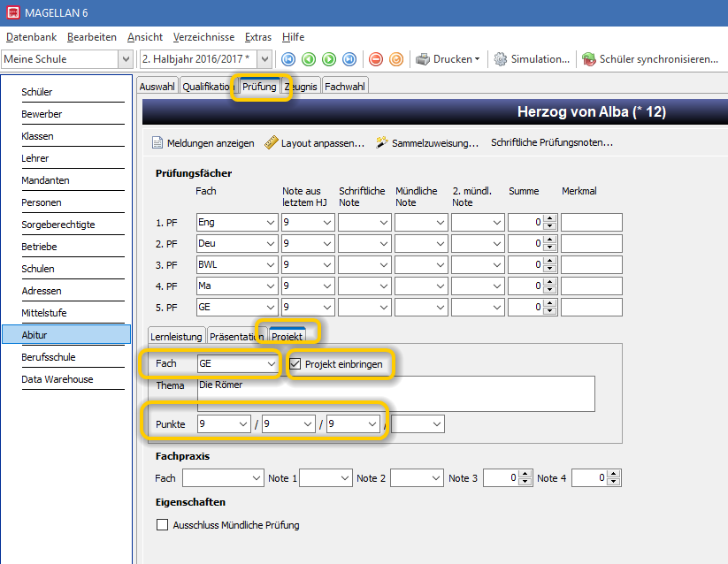The width and height of the screenshot is (728, 564).
Task: Open the Drucken printer menu
Action: click(448, 59)
